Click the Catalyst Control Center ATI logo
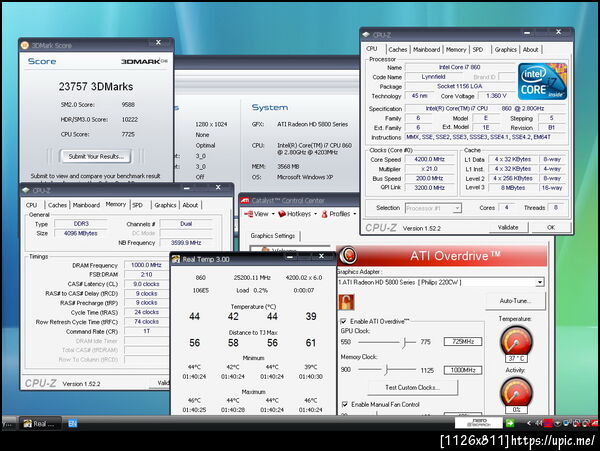The image size is (600, 451). point(245,200)
